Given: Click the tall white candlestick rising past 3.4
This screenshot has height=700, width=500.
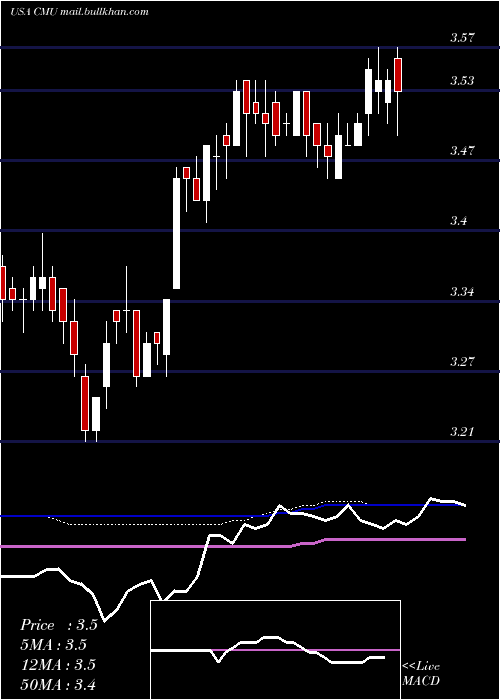Looking at the screenshot, I should coord(177,233).
